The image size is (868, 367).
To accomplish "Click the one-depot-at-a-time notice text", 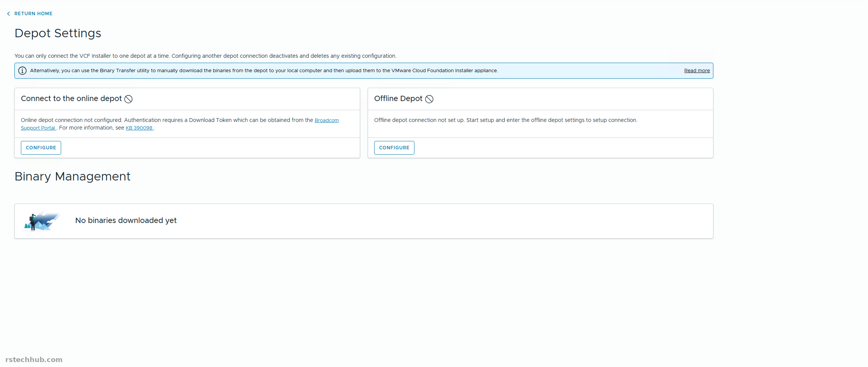I will [x=206, y=56].
